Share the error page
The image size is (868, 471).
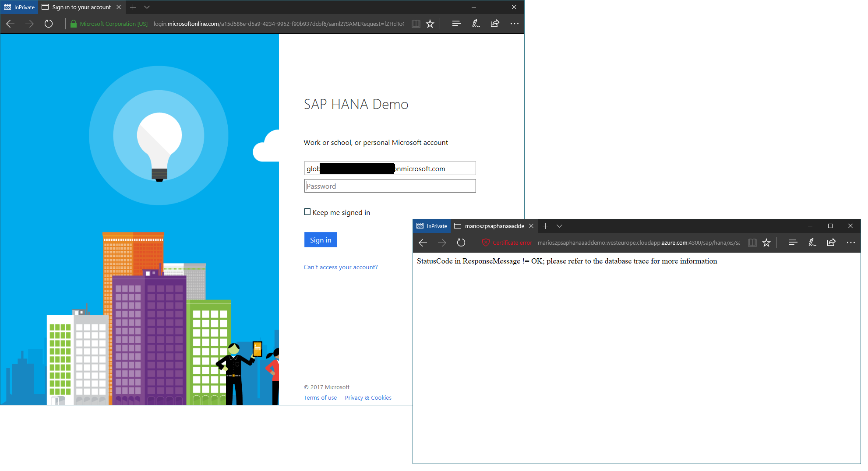(x=831, y=243)
